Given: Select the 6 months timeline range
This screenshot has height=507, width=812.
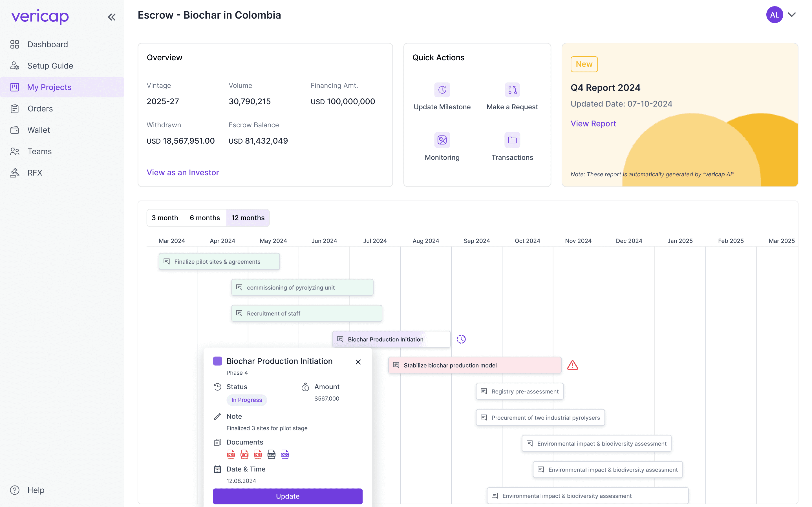Looking at the screenshot, I should point(205,218).
